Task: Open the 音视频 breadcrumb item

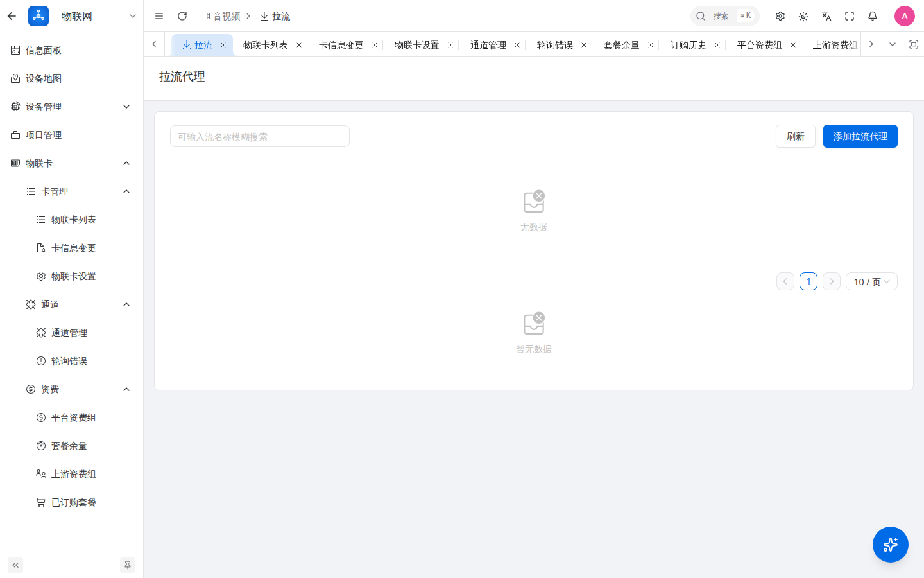Action: [220, 16]
